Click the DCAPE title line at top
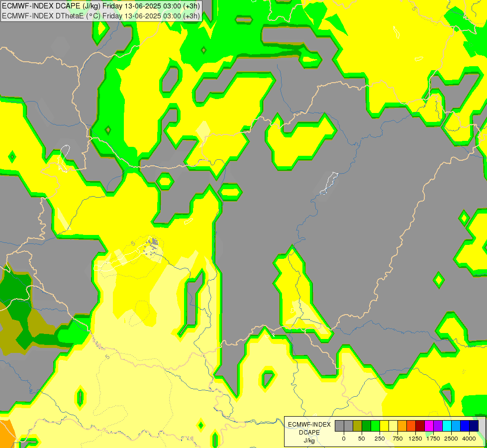 point(101,5)
